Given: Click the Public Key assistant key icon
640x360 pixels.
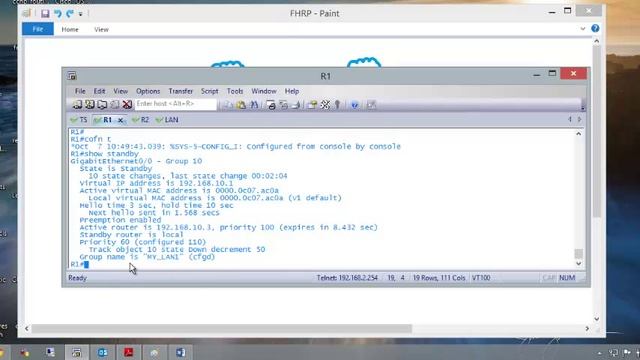Looking at the screenshot, I should [x=337, y=105].
